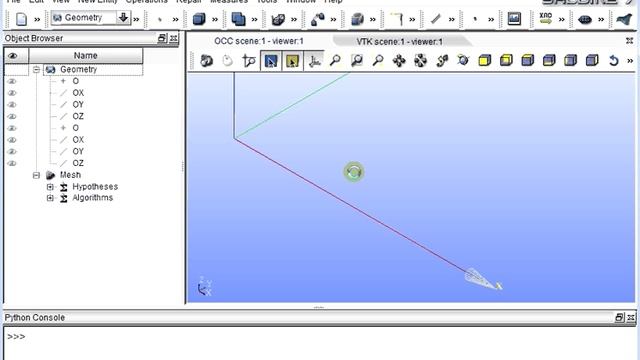Undock the Python Console with its float button
Viewport: 640px width, 360px height.
tap(619, 317)
